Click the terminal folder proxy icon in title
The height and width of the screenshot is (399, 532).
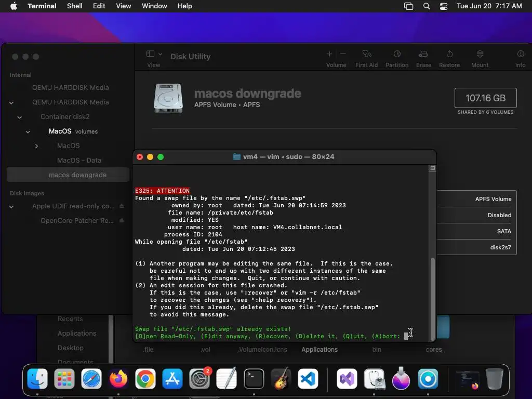pyautogui.click(x=237, y=157)
